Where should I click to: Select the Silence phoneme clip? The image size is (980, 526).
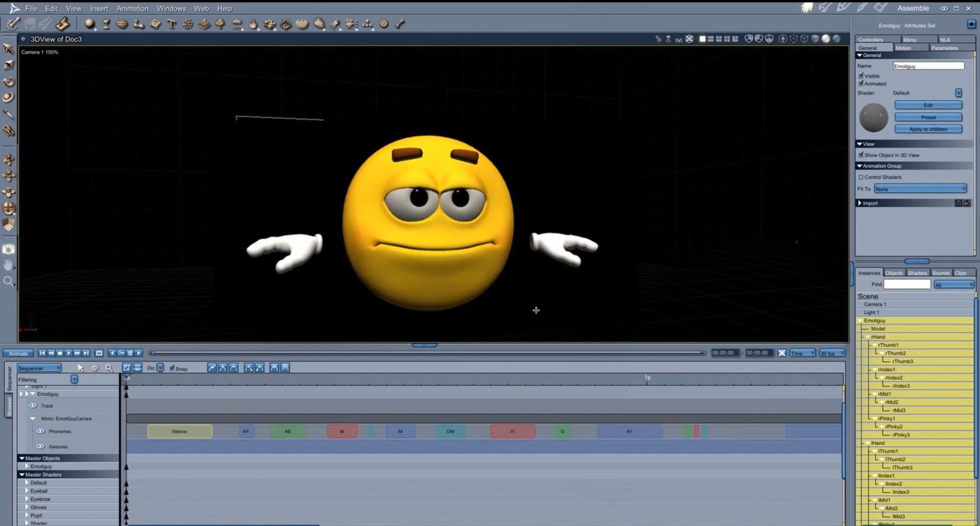click(179, 431)
